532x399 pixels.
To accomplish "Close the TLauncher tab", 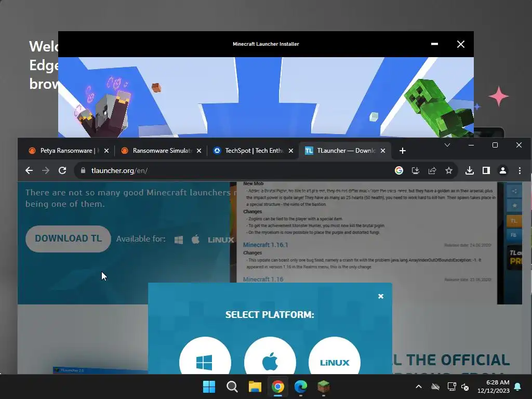I will 383,151.
